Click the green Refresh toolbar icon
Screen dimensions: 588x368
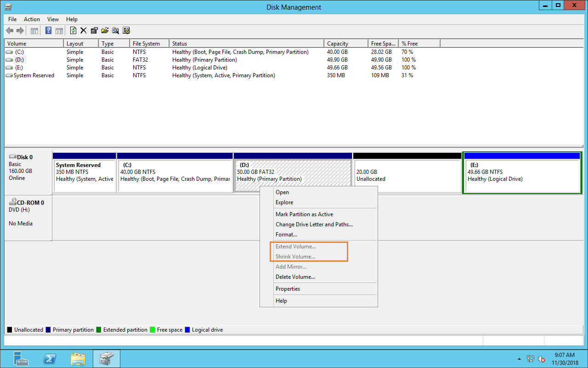73,31
